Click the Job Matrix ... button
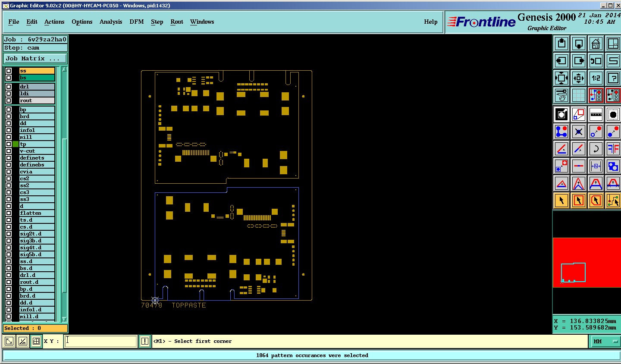Image resolution: width=621 pixels, height=364 pixels. click(35, 58)
